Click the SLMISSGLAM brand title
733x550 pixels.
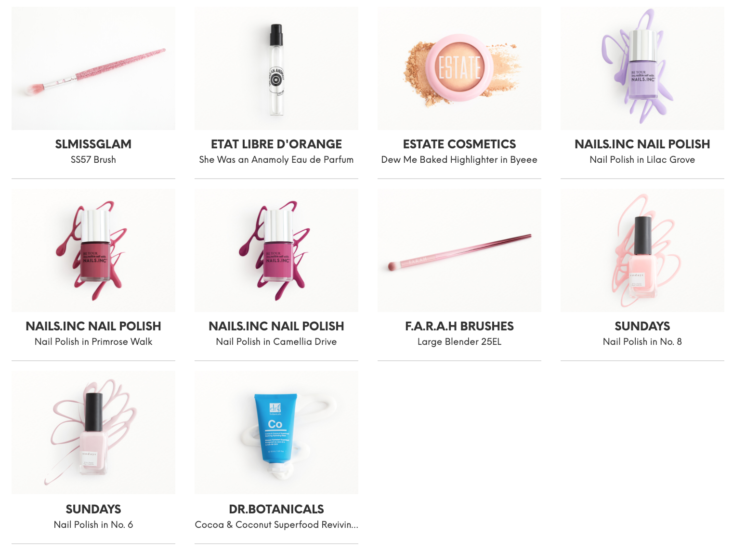tap(93, 144)
